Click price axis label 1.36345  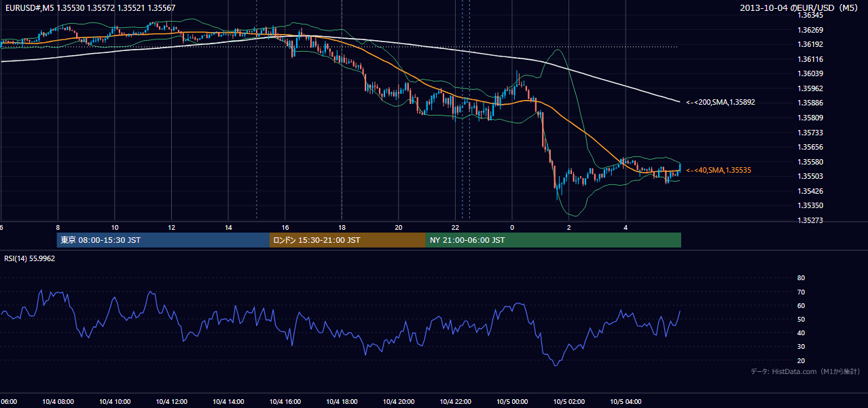(x=812, y=15)
